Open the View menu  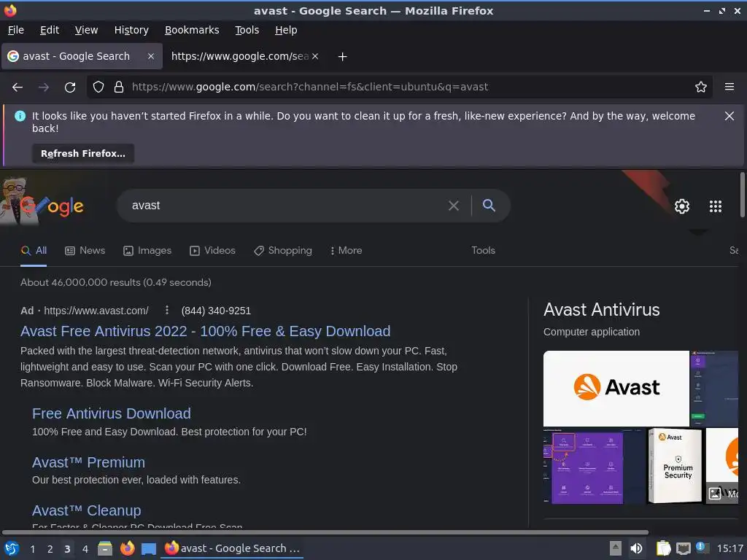click(86, 30)
